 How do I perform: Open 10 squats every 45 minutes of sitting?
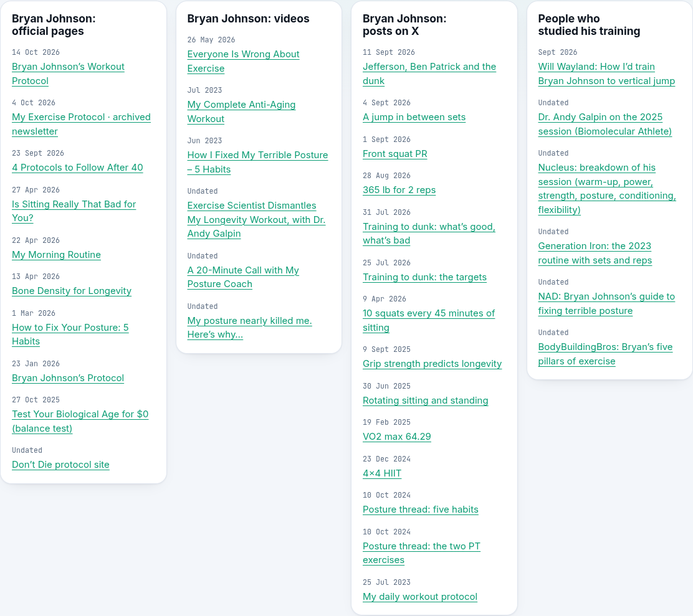[429, 320]
